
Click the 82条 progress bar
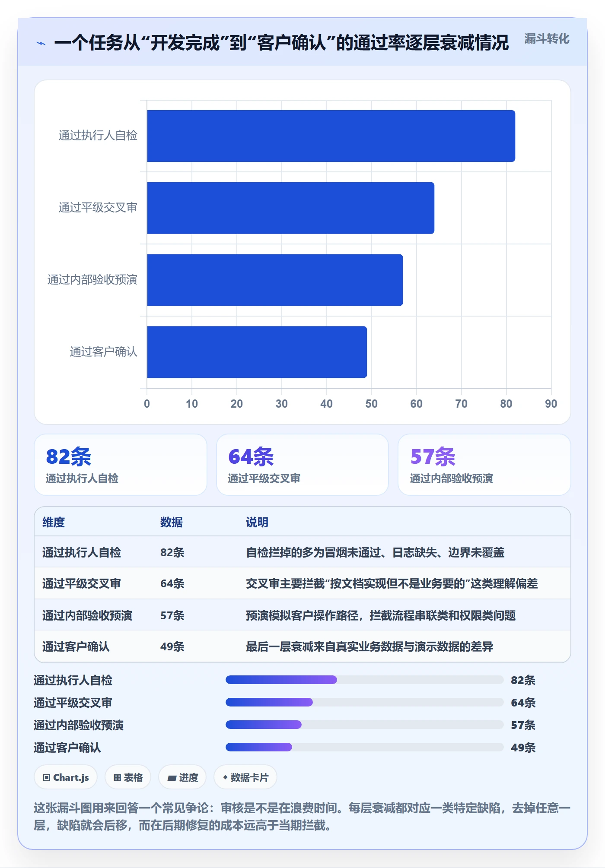pos(365,680)
